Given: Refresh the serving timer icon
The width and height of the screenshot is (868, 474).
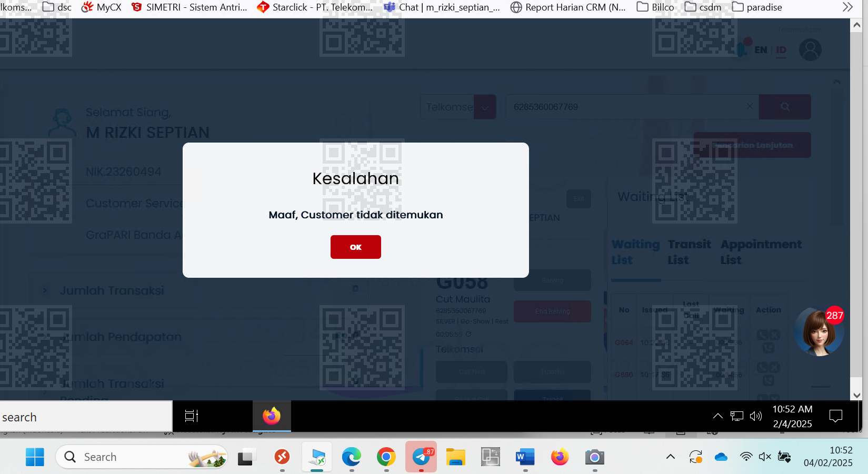Looking at the screenshot, I should [x=468, y=334].
